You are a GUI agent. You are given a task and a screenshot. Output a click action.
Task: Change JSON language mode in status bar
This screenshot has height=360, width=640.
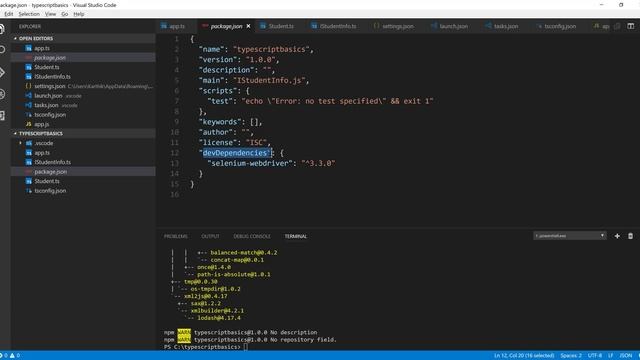pos(626,356)
